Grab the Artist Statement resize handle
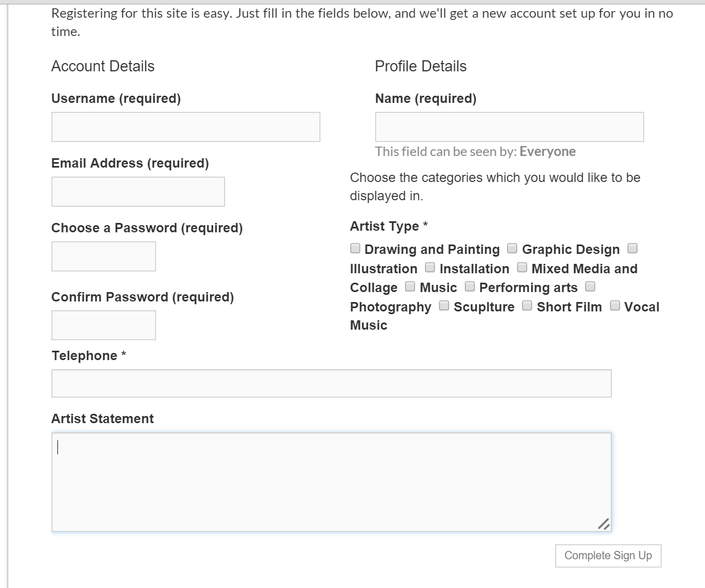This screenshot has width=705, height=588. (604, 524)
